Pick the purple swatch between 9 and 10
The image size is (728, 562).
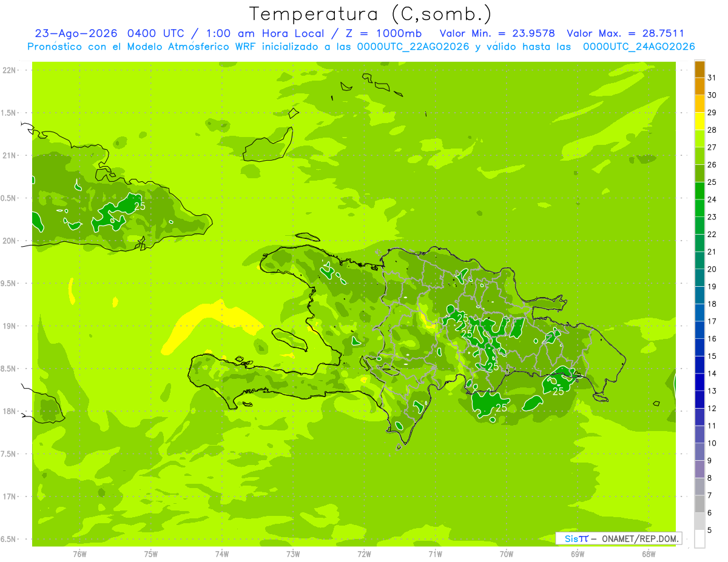pyautogui.click(x=699, y=452)
